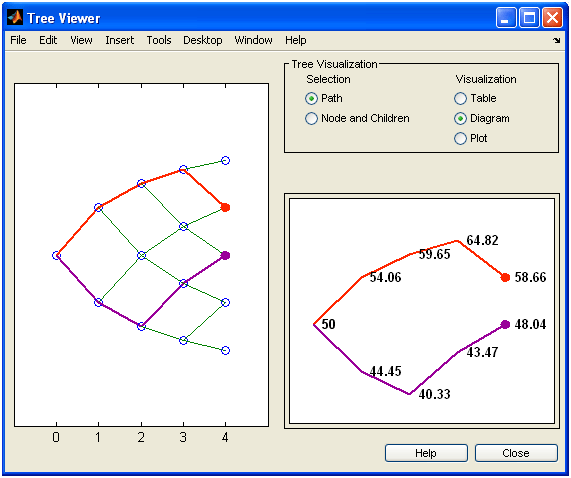Select the filled red end node

tap(225, 208)
